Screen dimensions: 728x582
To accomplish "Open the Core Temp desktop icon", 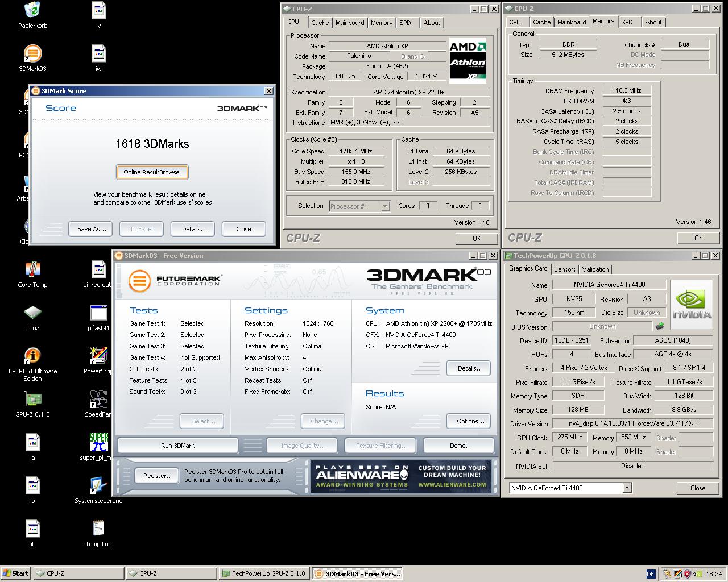I will (x=32, y=270).
